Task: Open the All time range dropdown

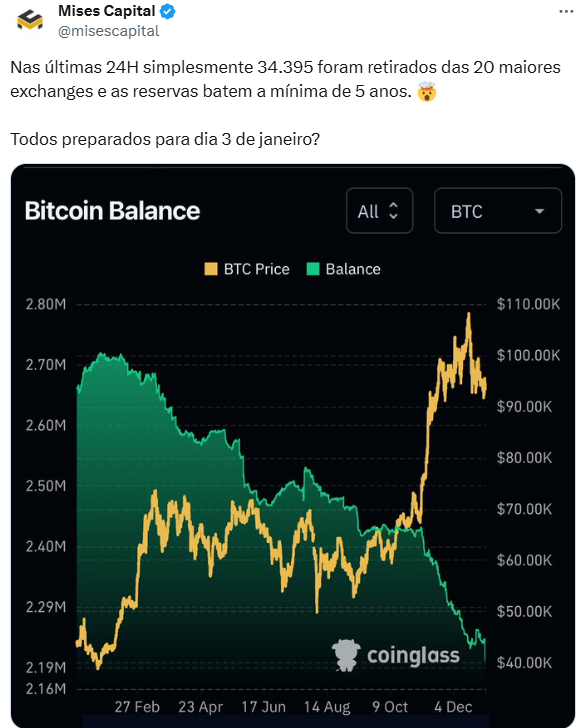Action: point(379,211)
